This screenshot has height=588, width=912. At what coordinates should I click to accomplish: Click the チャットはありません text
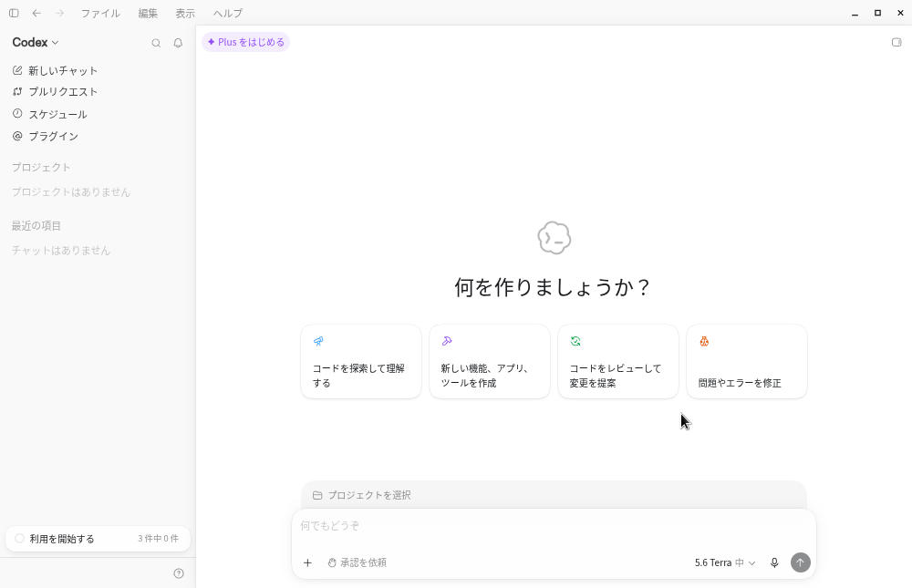point(61,250)
